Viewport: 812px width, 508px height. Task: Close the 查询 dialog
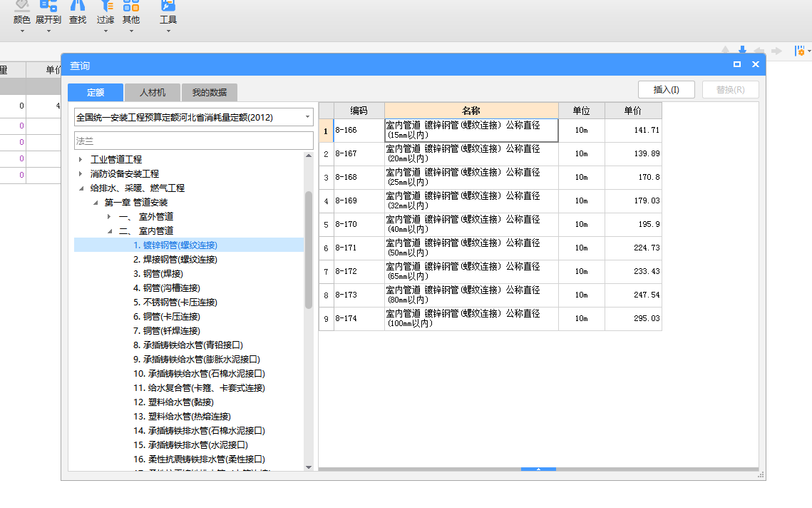click(x=756, y=64)
